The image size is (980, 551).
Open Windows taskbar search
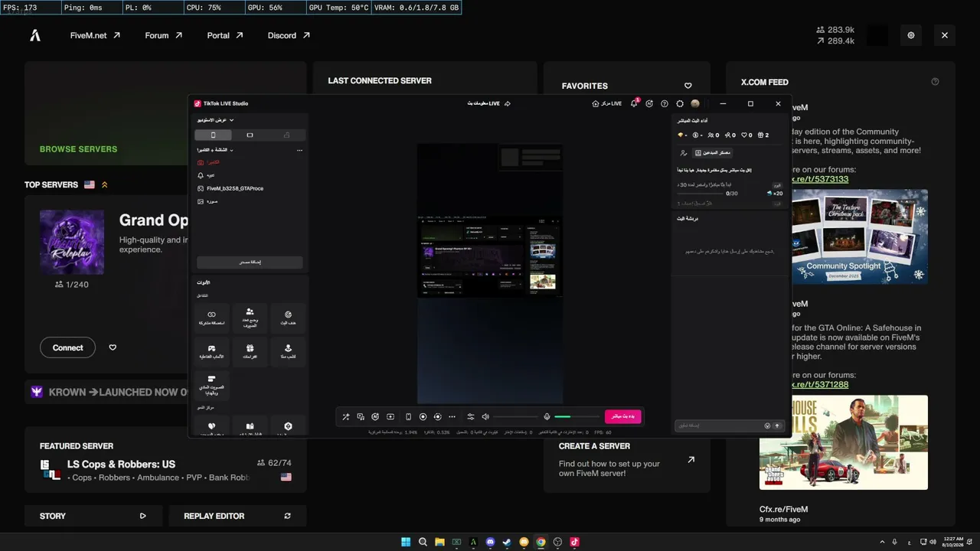pos(423,542)
